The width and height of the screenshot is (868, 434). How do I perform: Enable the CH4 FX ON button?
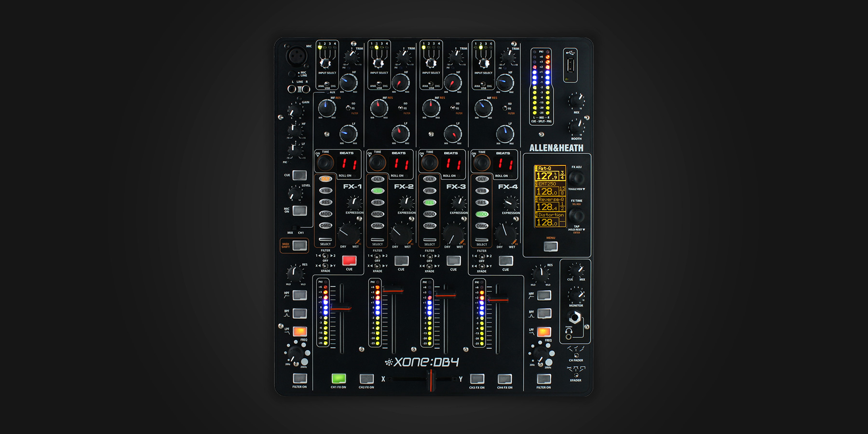(x=505, y=379)
